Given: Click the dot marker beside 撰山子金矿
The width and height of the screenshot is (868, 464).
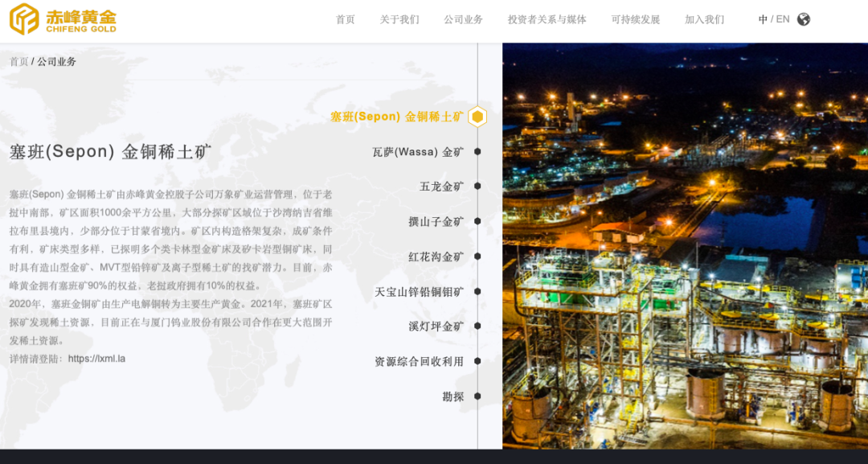Looking at the screenshot, I should [x=477, y=221].
